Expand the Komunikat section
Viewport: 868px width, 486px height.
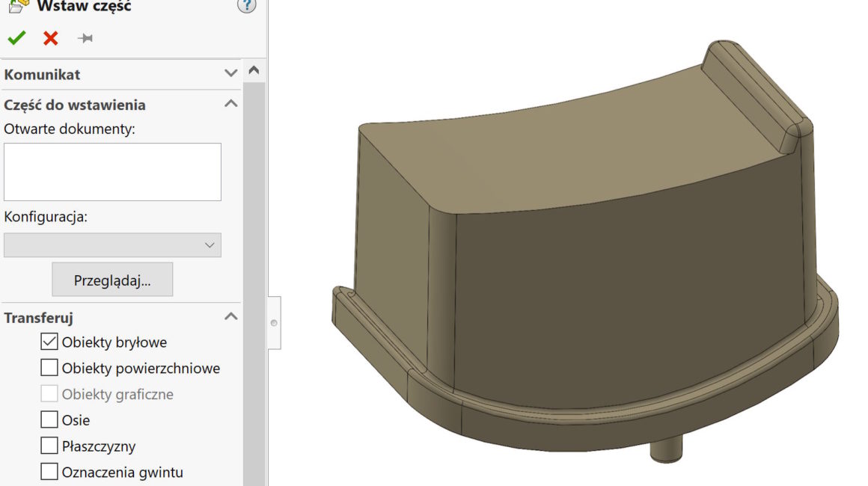pos(231,74)
